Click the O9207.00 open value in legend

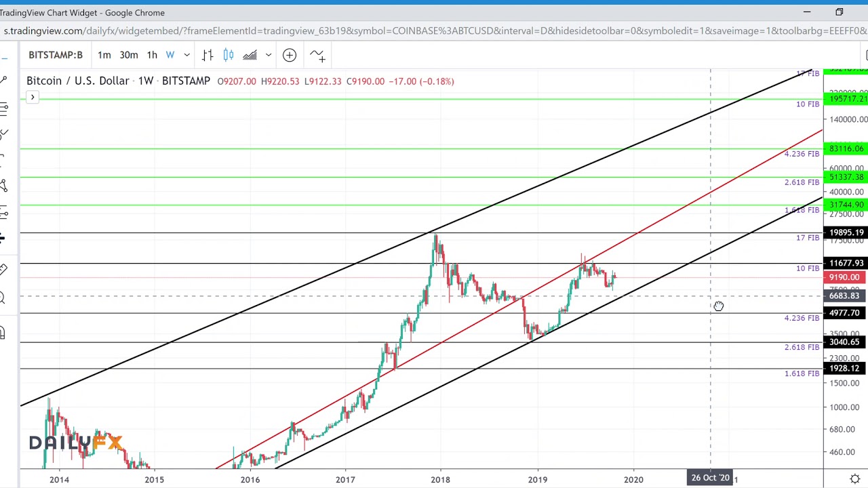tap(237, 81)
